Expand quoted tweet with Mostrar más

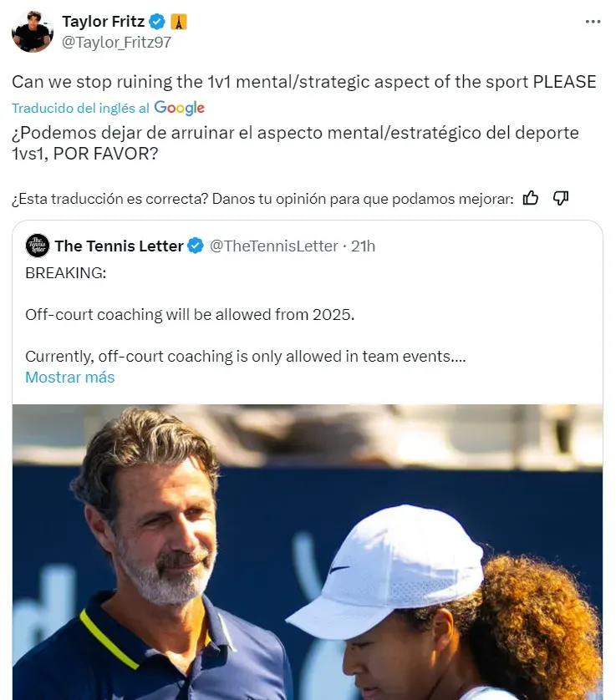[x=69, y=377]
